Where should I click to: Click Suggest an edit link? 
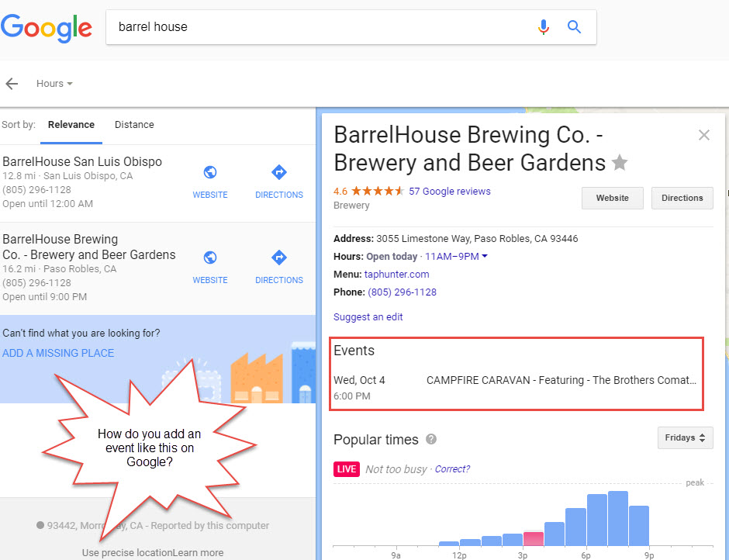tap(368, 316)
